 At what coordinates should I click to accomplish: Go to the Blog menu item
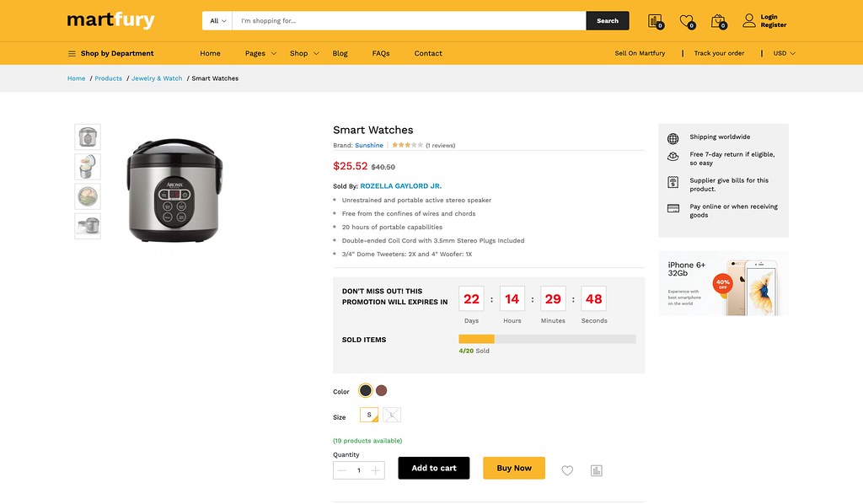[340, 53]
